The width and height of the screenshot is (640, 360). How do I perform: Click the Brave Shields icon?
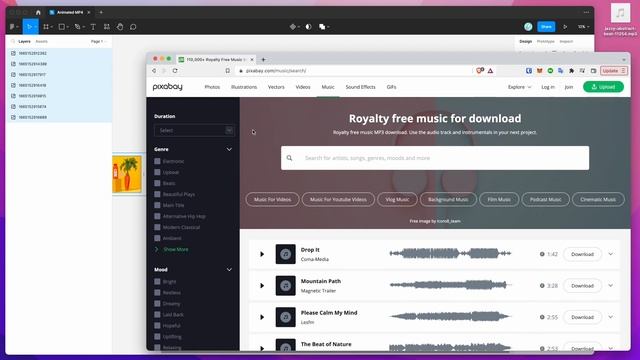click(x=480, y=71)
